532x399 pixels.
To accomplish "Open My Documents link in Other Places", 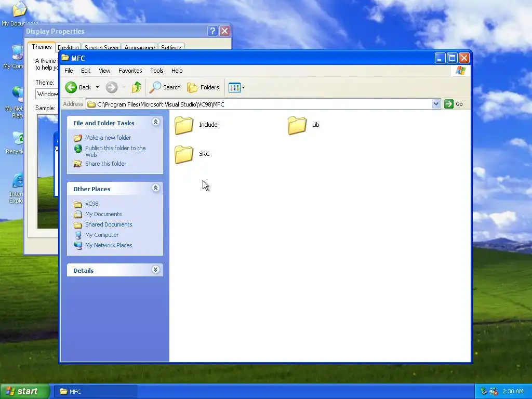I will 103,215.
